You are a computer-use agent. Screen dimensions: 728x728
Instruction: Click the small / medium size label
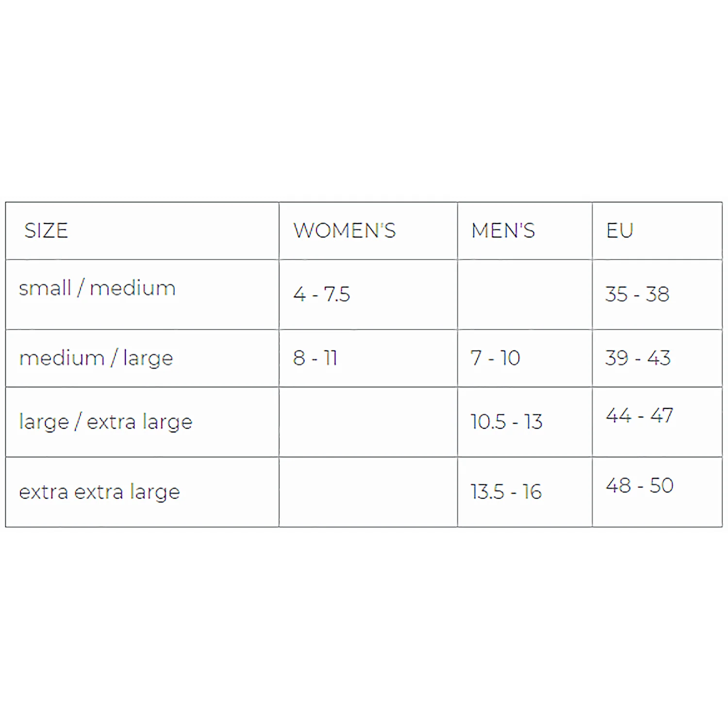pos(97,288)
